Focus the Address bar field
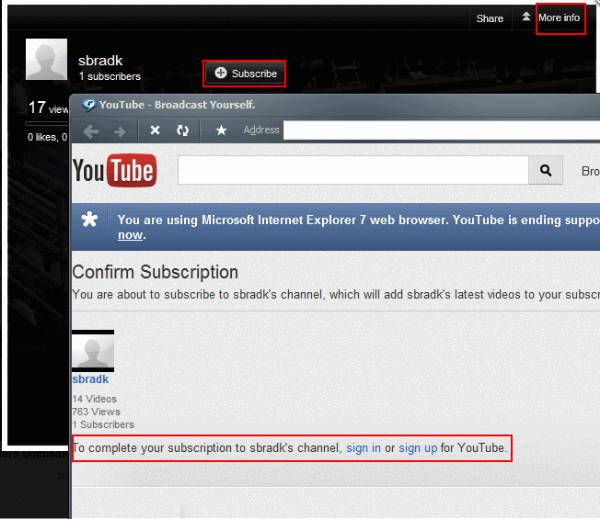This screenshot has height=519, width=600. [441, 131]
